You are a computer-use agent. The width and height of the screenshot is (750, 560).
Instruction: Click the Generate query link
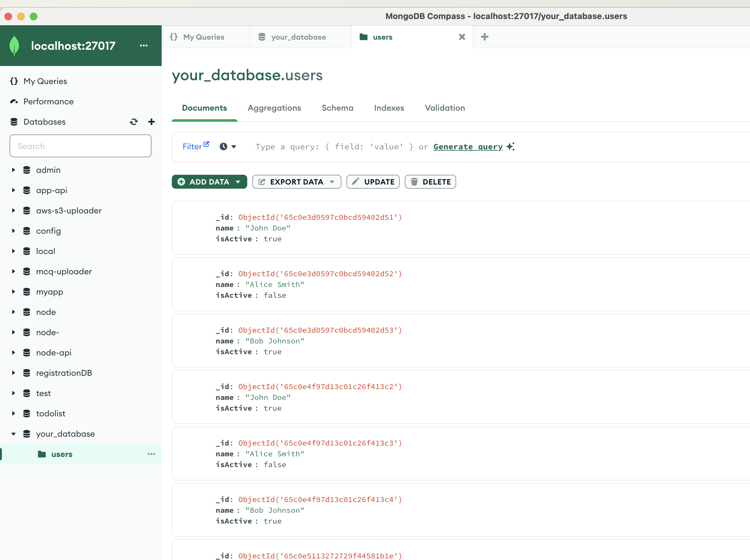pyautogui.click(x=468, y=147)
